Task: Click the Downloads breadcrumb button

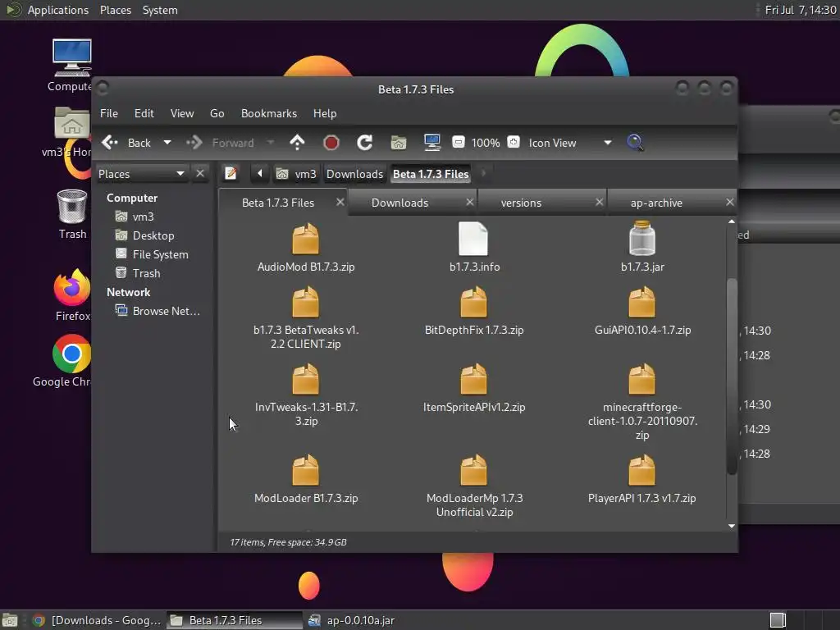Action: pos(354,174)
